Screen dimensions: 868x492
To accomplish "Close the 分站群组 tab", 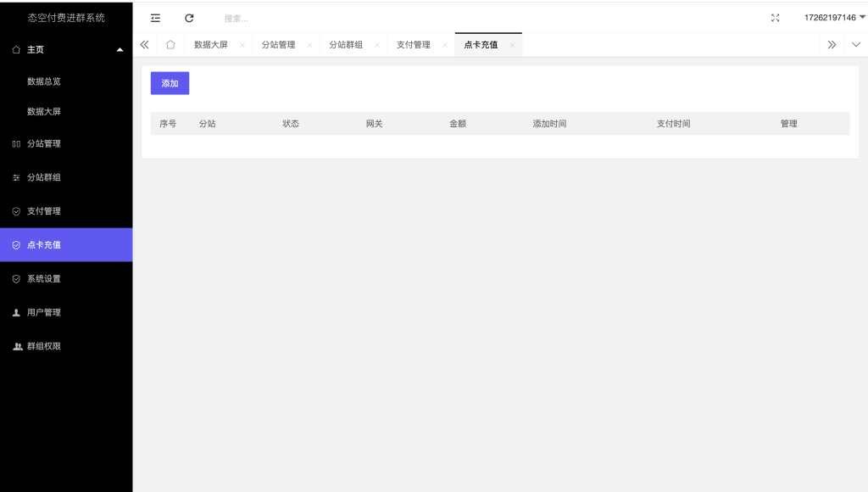I will pos(376,44).
